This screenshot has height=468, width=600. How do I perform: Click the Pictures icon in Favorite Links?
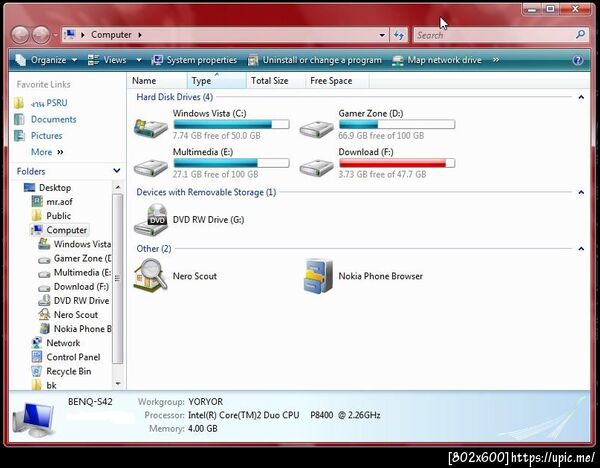19,135
